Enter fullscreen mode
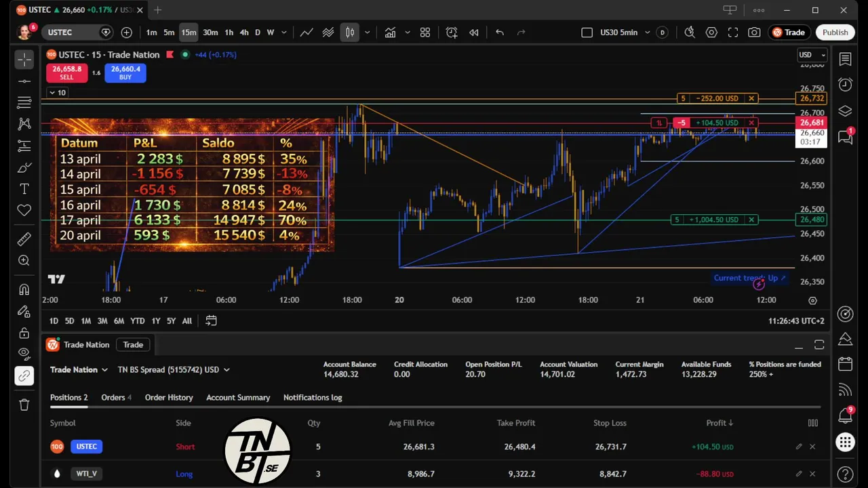This screenshot has width=868, height=488. (x=733, y=33)
